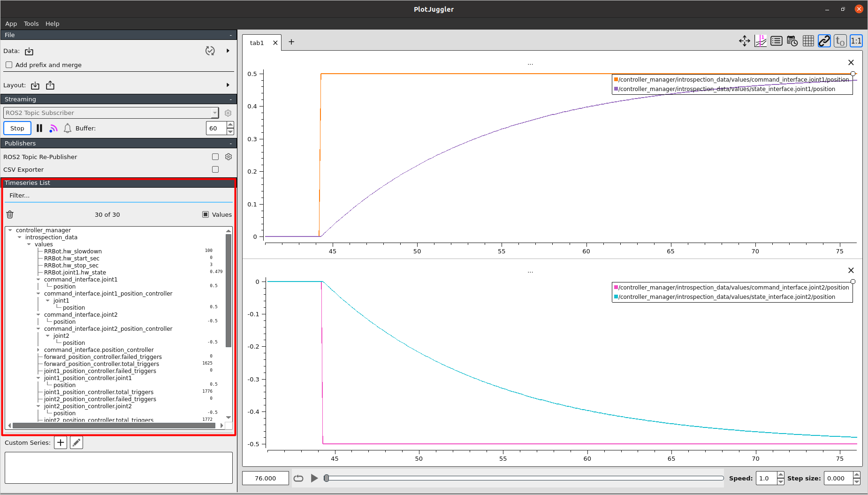868x495 pixels.
Task: Click the Stop streaming button
Action: click(x=17, y=128)
